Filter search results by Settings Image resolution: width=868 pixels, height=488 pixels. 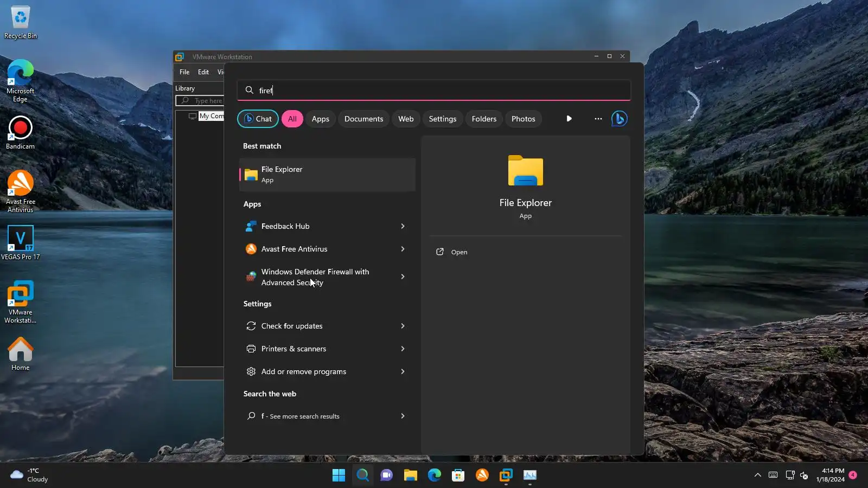tap(443, 119)
